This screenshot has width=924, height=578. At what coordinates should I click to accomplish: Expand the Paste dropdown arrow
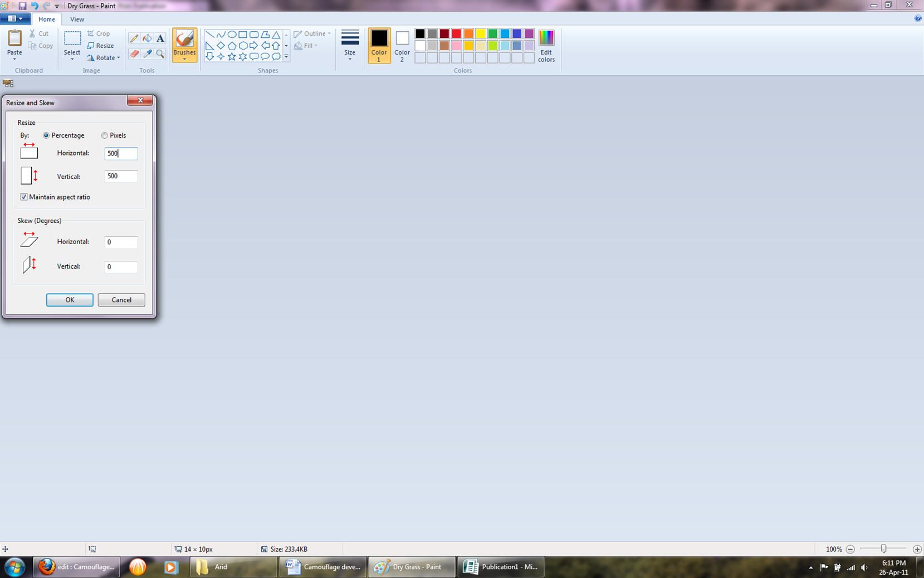tap(14, 58)
